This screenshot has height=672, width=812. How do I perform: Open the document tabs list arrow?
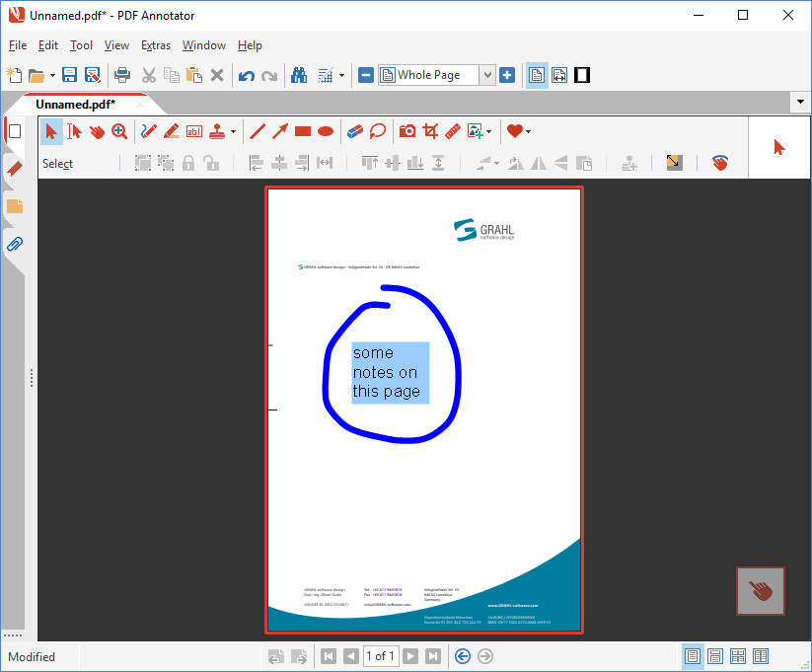click(800, 102)
